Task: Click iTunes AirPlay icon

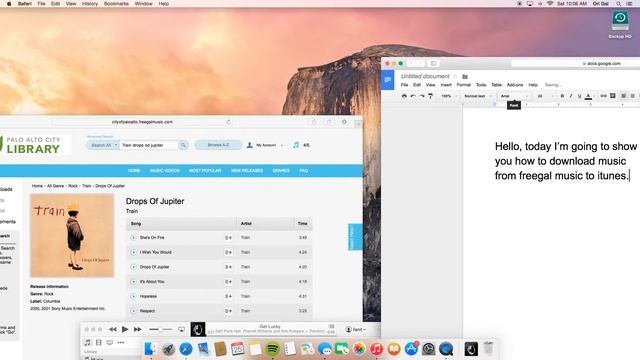Action: click(181, 329)
